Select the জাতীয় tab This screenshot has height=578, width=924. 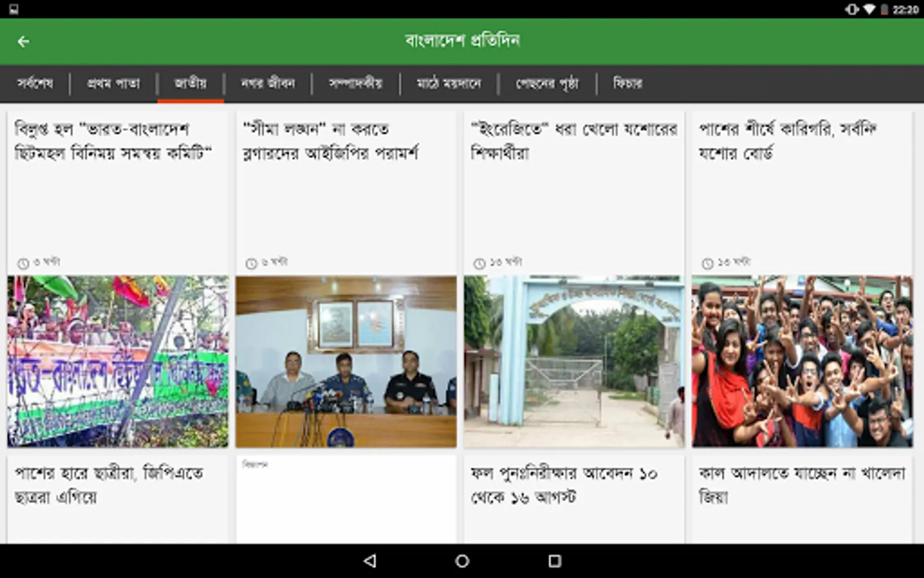click(191, 83)
